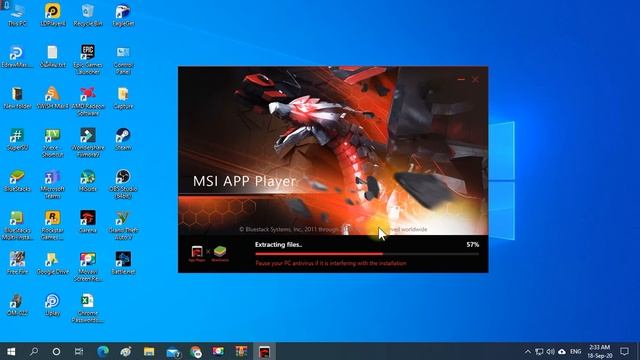Image resolution: width=640 pixels, height=360 pixels.
Task: Open File Explorer from taskbar
Action: point(149,351)
